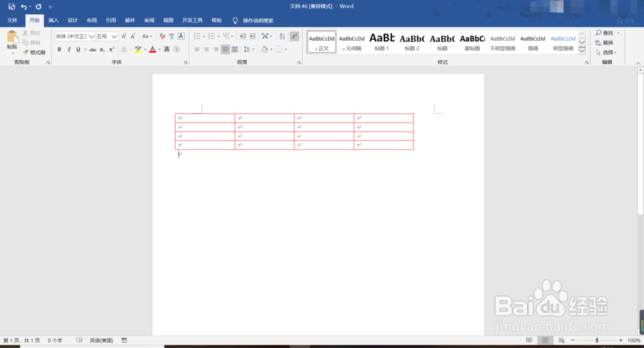Open the font dialog launcher
The height and width of the screenshot is (348, 644).
(185, 63)
